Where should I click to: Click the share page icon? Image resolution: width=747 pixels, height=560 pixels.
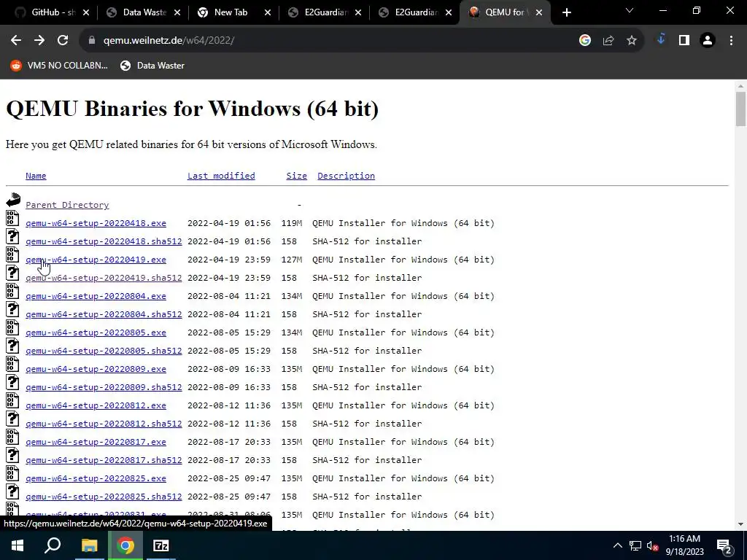click(x=608, y=41)
